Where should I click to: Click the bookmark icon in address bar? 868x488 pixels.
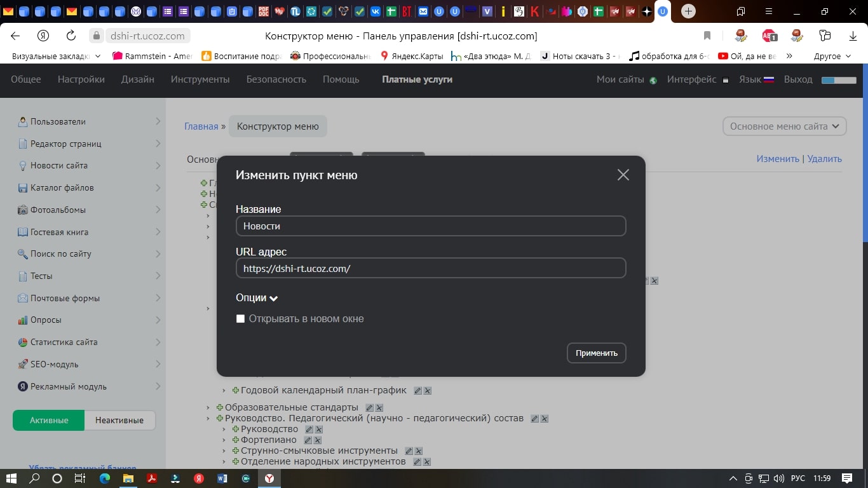click(707, 36)
